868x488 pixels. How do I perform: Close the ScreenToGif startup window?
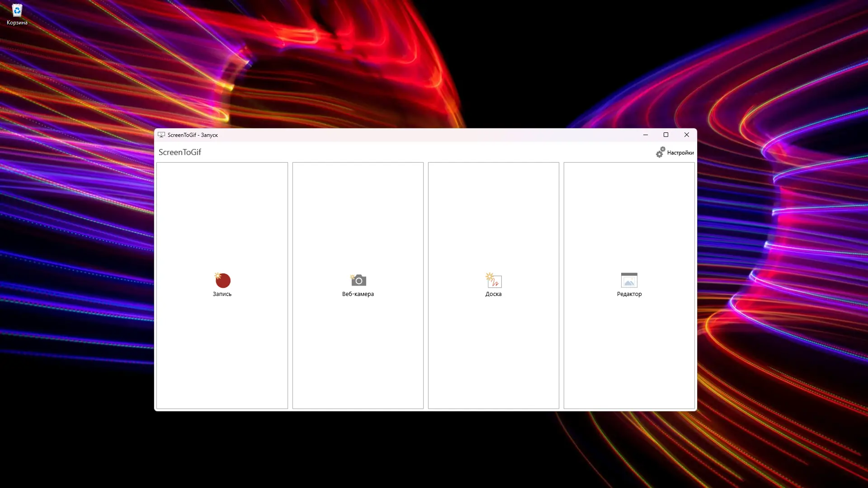click(x=686, y=135)
